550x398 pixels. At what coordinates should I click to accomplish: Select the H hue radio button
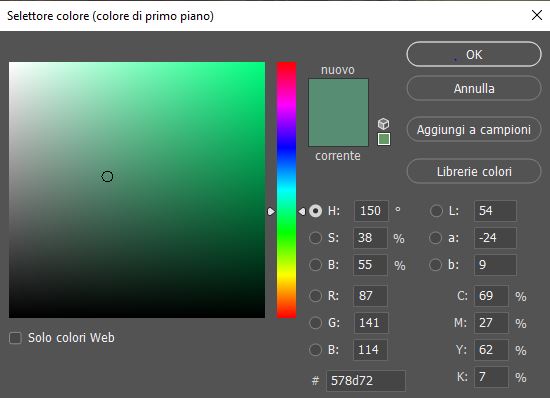315,211
